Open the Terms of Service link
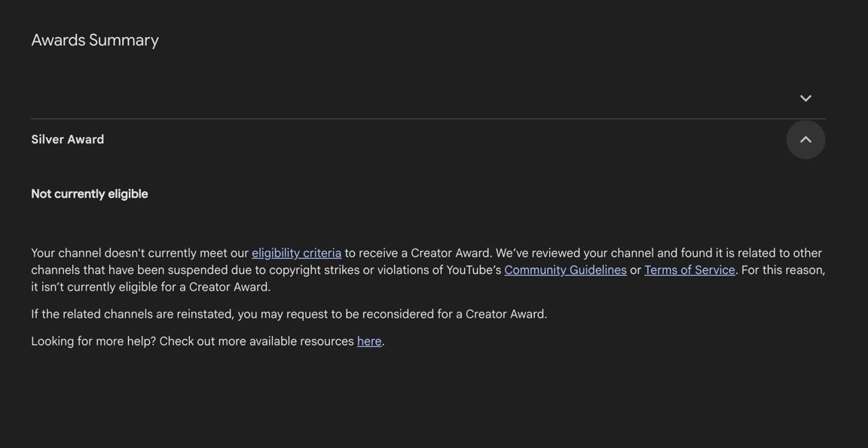The height and width of the screenshot is (448, 868). pyautogui.click(x=689, y=270)
